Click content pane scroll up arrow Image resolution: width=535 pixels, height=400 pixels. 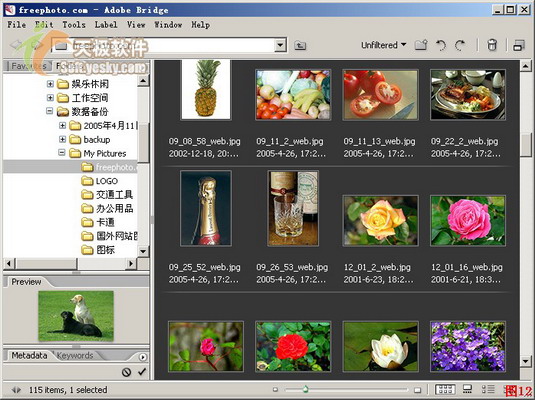(526, 66)
